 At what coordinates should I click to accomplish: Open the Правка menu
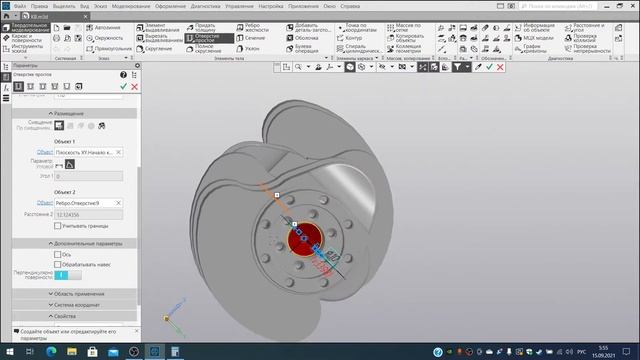pyautogui.click(x=39, y=6)
